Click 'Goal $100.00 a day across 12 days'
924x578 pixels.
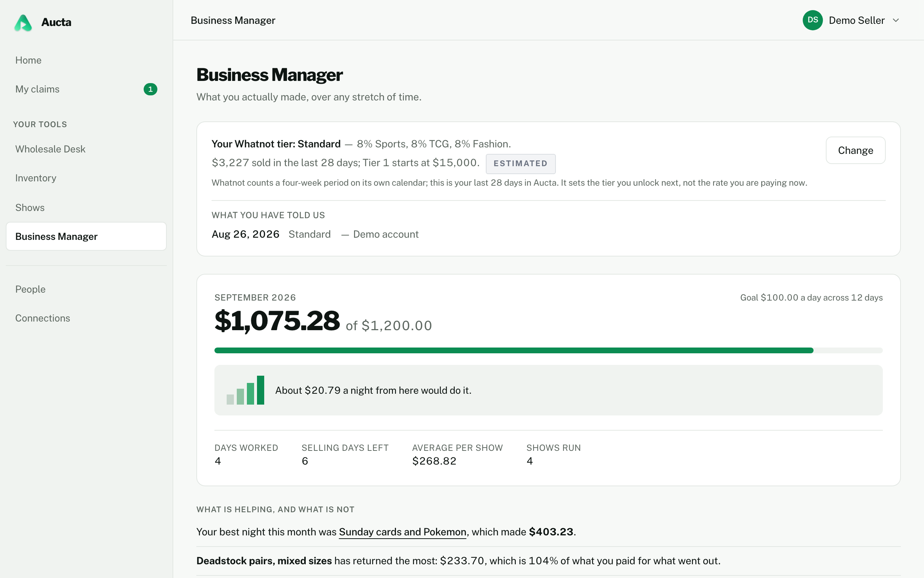point(811,297)
